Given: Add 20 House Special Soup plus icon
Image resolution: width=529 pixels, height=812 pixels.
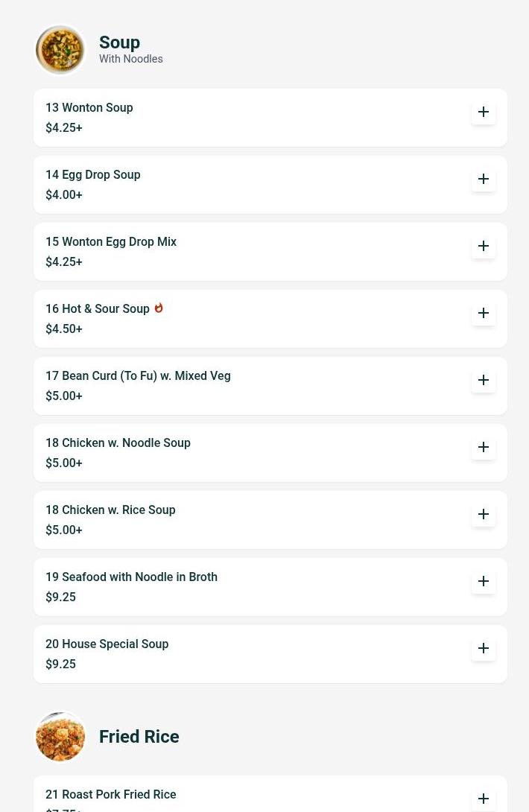Looking at the screenshot, I should (x=483, y=648).
